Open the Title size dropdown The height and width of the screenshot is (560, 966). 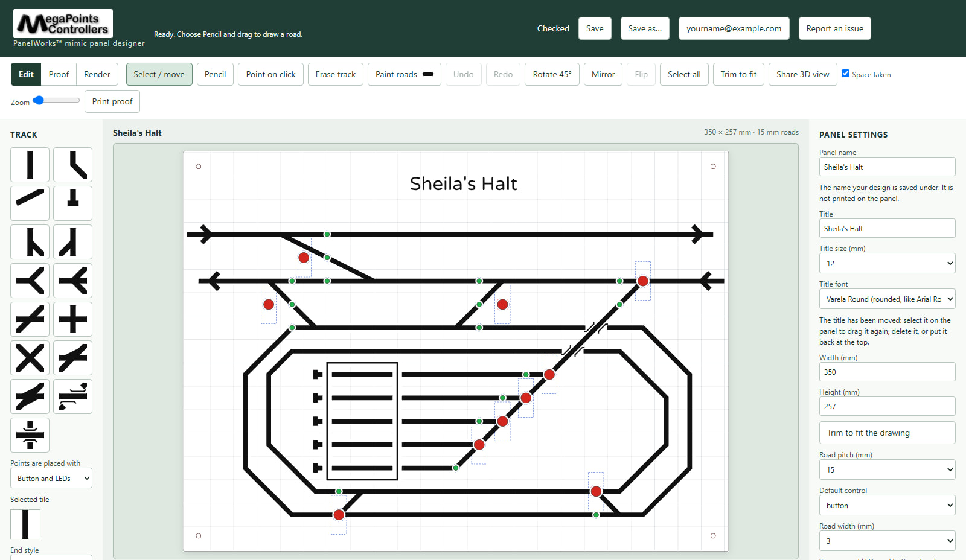click(x=887, y=263)
